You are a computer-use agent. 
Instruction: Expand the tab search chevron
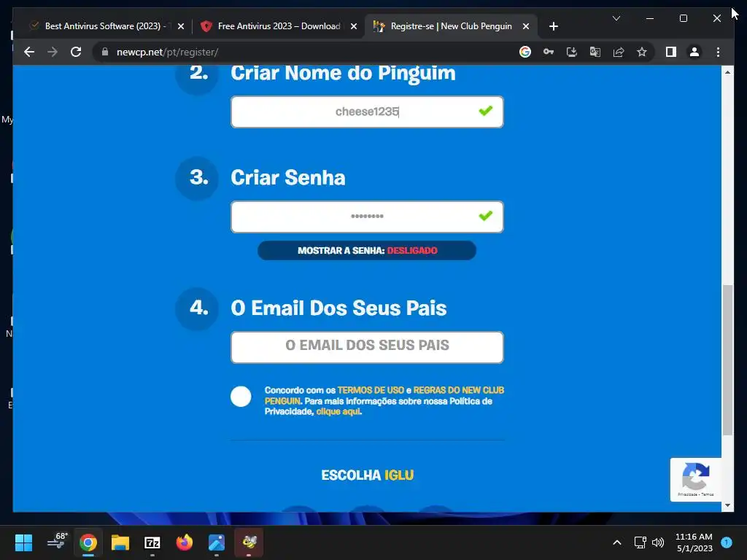616,18
